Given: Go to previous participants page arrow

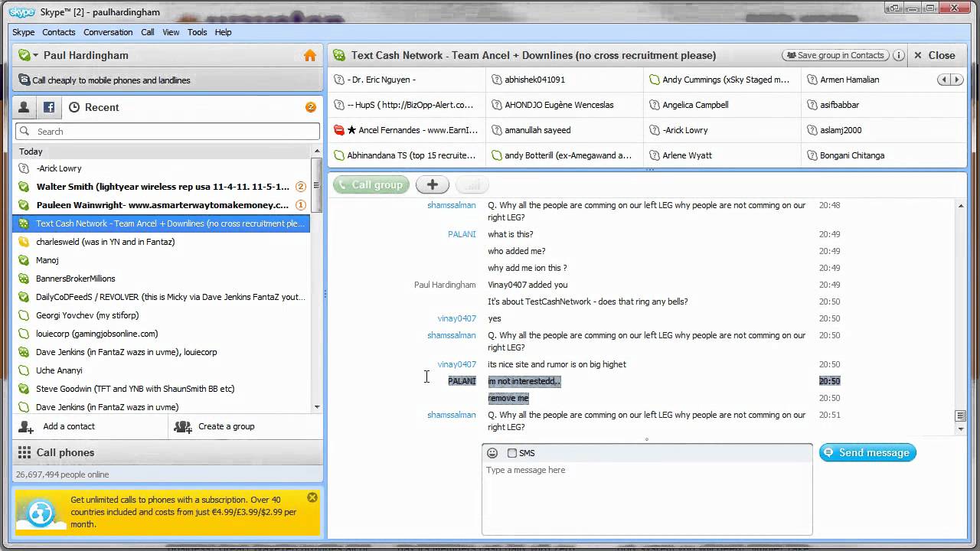Looking at the screenshot, I should (945, 80).
